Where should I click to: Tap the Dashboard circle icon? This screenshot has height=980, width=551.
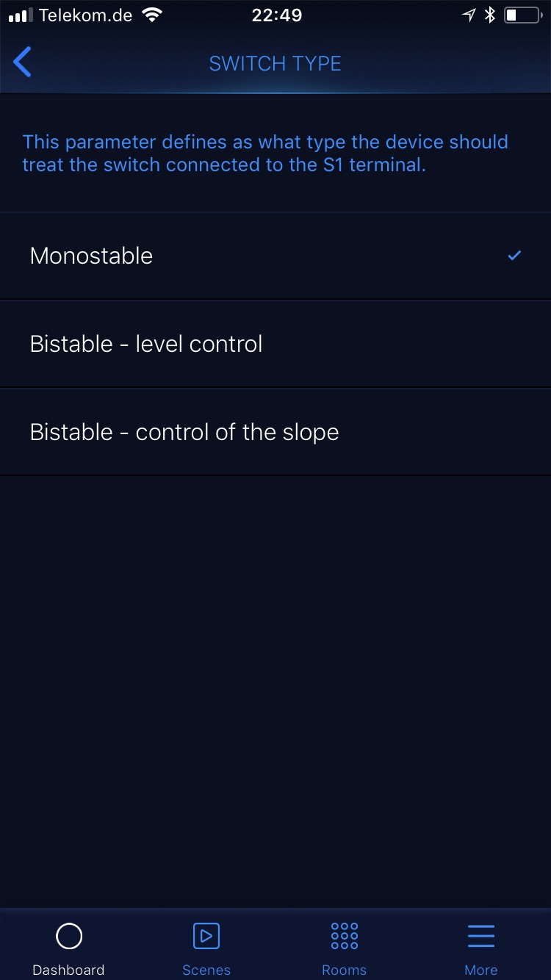[x=69, y=936]
